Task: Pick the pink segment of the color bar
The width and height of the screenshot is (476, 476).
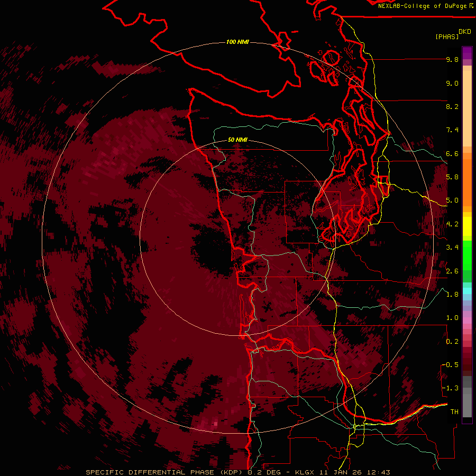Action: [467, 321]
